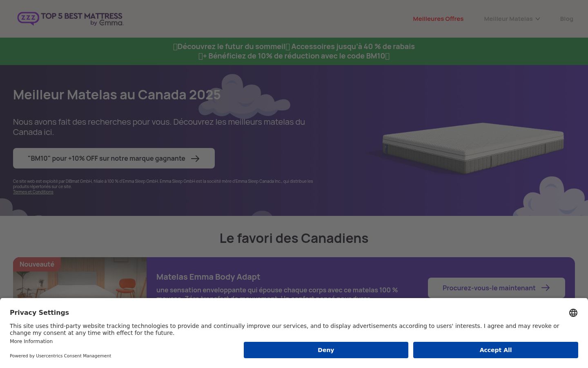This screenshot has width=588, height=368.
Task: Go to Meilleures Offres page
Action: point(438,19)
